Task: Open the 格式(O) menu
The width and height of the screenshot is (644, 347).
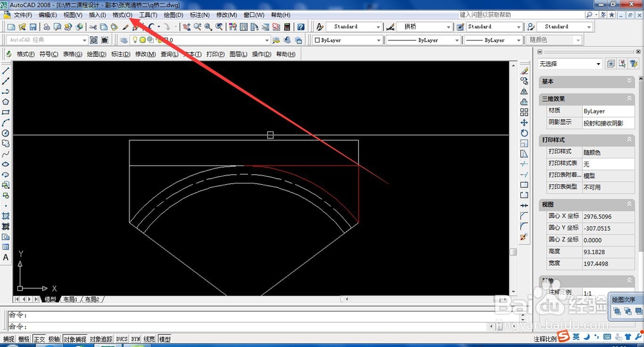Action: (x=122, y=15)
